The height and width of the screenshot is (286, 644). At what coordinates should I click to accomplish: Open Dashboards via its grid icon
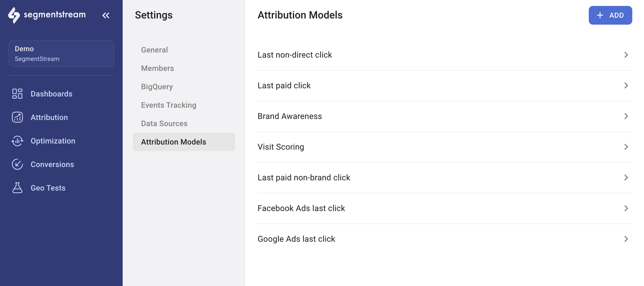tap(17, 94)
